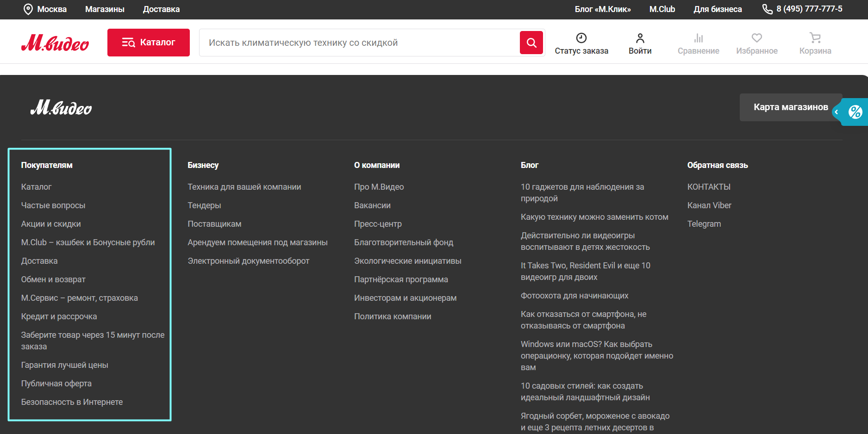Open the Партнёрская программа link
The height and width of the screenshot is (434, 868).
click(x=401, y=279)
